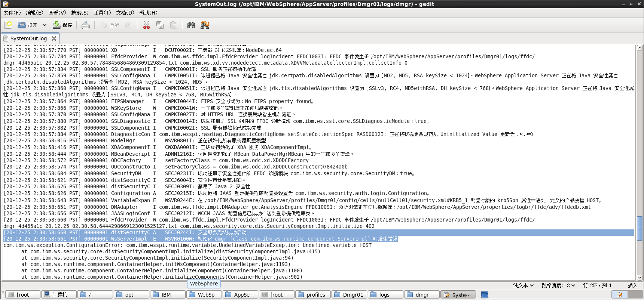Click the XDAComponentI CWXDA0001I log line

coord(158,147)
